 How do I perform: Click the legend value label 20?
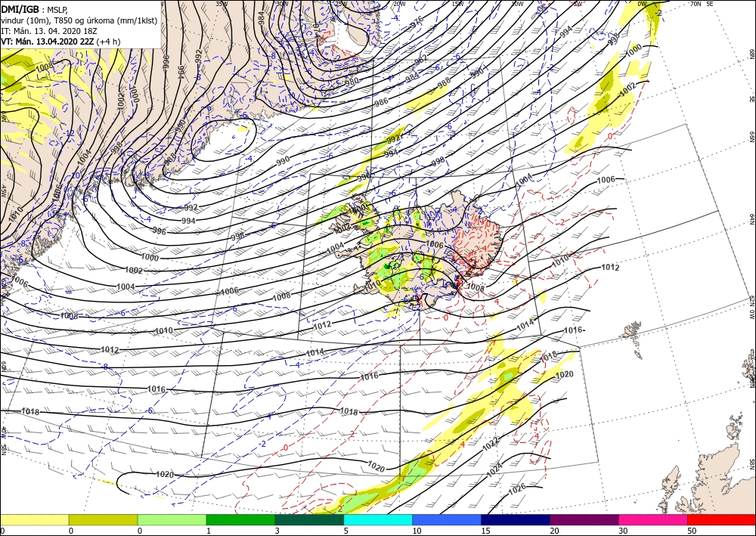pos(553,531)
